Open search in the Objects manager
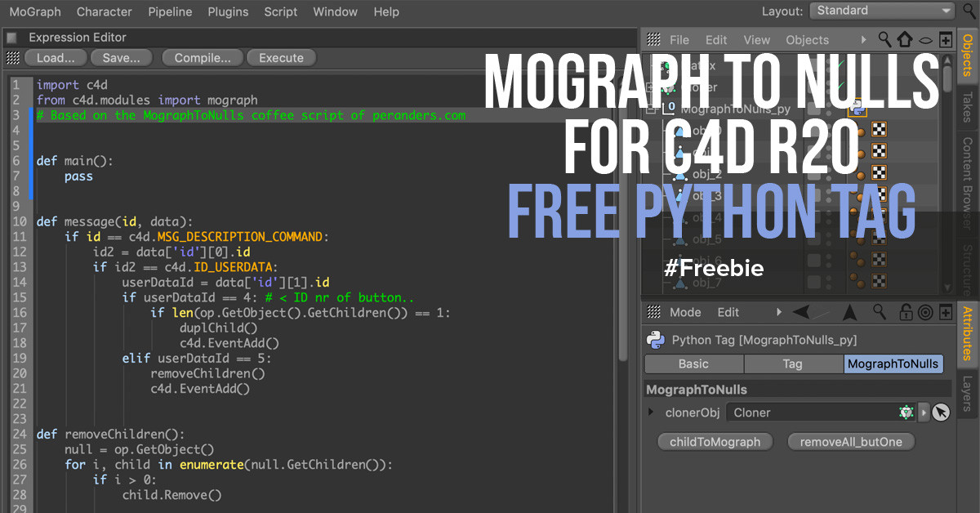Image resolution: width=980 pixels, height=513 pixels. 884,39
